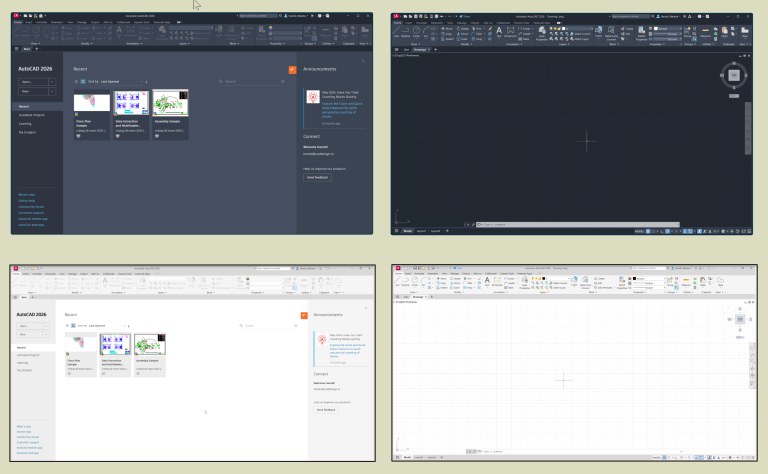Select the Model layout tab in dark drawing window

408,231
